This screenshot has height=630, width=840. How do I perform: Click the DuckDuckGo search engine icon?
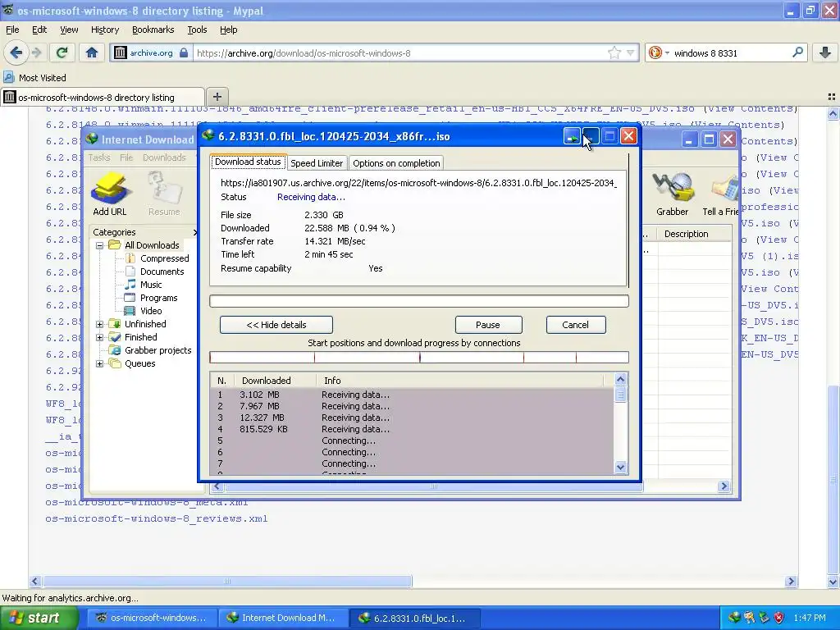[655, 52]
